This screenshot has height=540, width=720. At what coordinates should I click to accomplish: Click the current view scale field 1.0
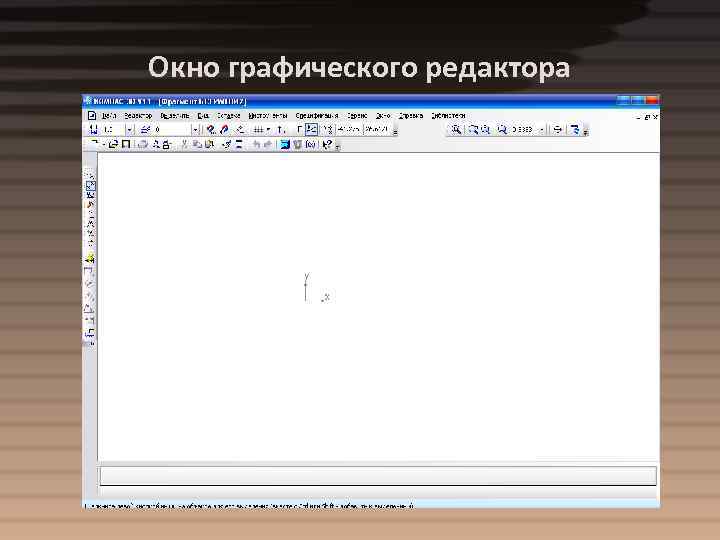click(x=113, y=130)
